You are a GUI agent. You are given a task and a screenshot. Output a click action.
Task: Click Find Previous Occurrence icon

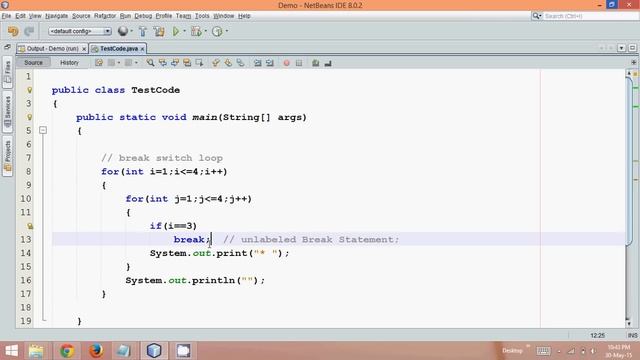pyautogui.click(x=162, y=63)
